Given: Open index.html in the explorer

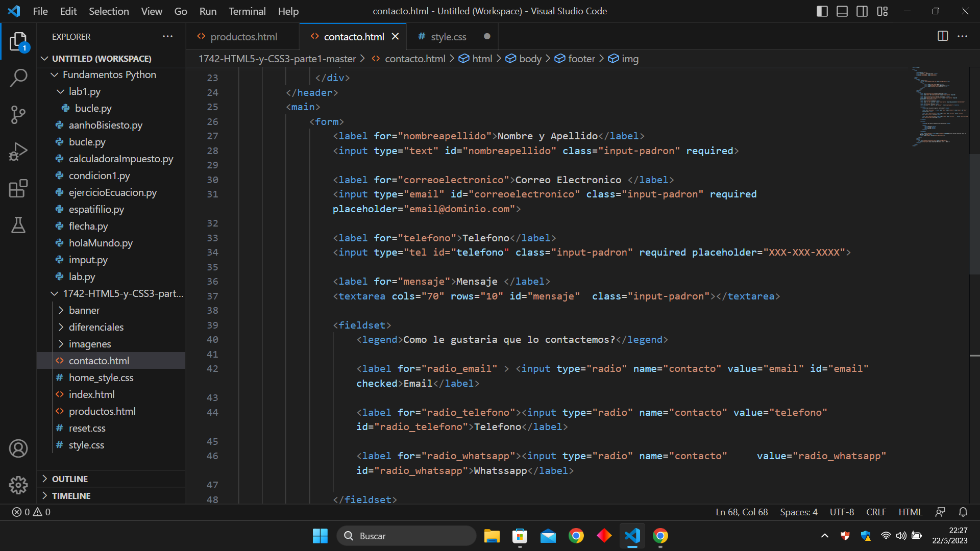Looking at the screenshot, I should point(92,394).
